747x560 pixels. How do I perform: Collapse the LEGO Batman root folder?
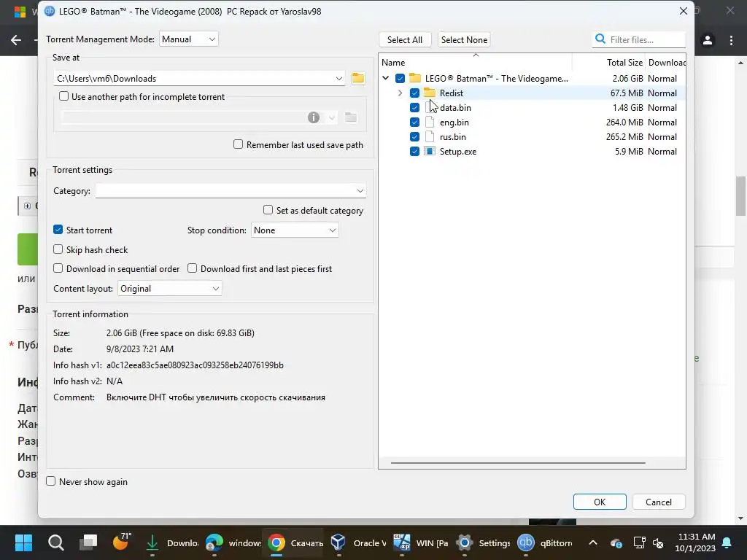(385, 78)
